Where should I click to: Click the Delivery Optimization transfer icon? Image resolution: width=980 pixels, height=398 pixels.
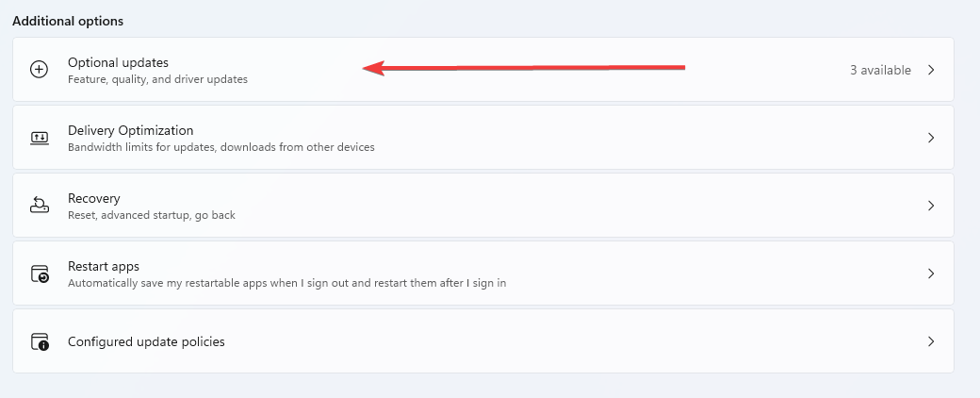click(40, 138)
